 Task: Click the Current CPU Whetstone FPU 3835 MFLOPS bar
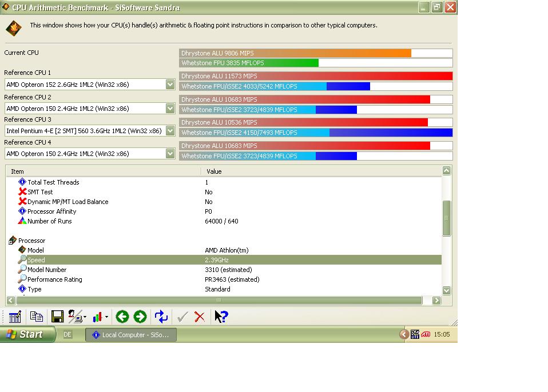click(x=316, y=63)
